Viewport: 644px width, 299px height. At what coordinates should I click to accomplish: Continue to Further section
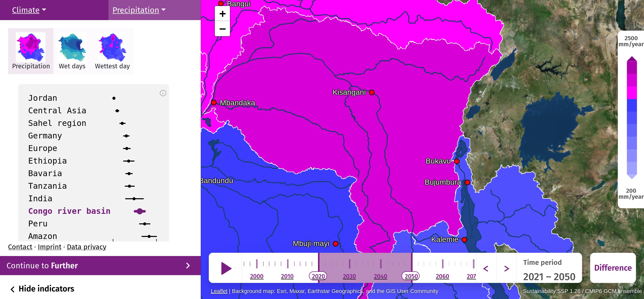pos(100,266)
